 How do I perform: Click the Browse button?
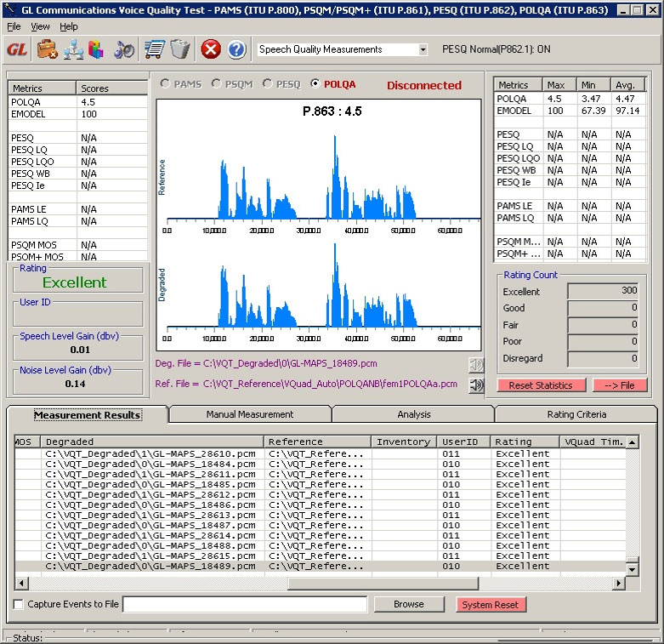(409, 604)
